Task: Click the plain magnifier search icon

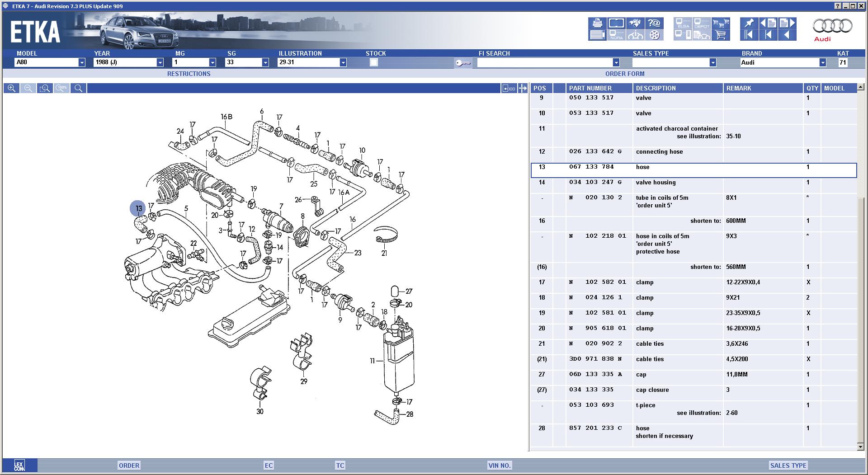Action: coord(78,89)
